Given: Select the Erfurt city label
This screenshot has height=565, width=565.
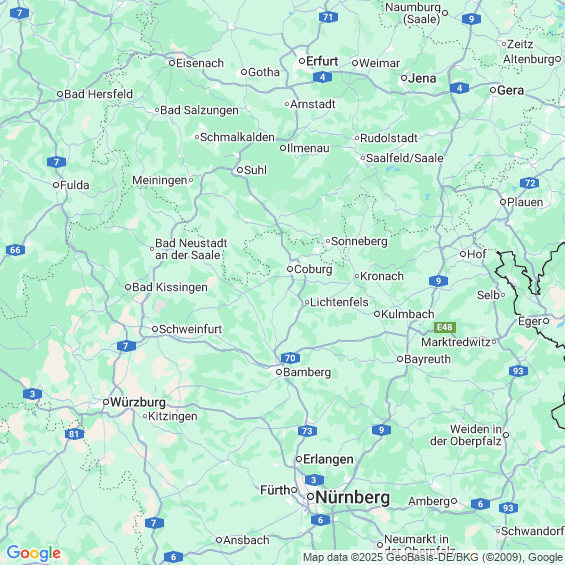Looking at the screenshot, I should 322,61.
